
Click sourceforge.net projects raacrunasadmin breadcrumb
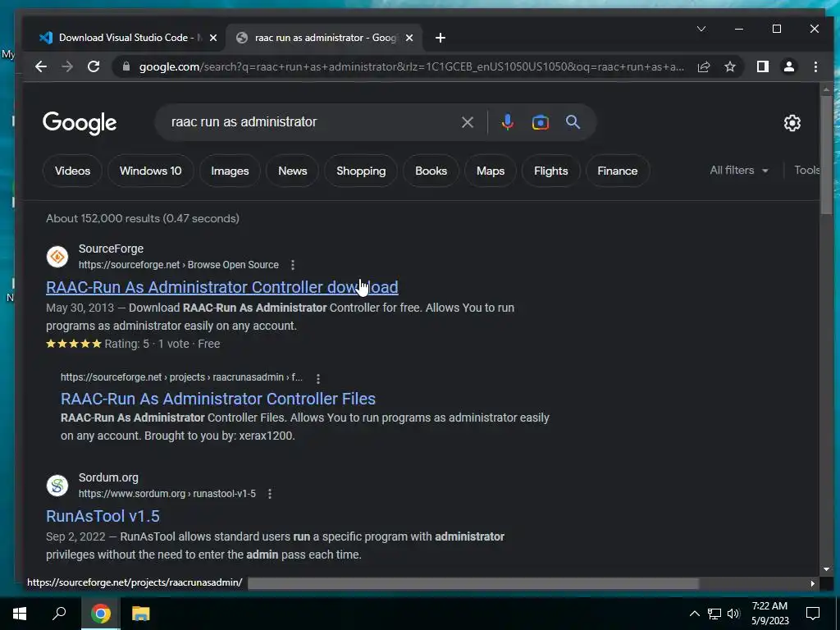[x=181, y=377]
